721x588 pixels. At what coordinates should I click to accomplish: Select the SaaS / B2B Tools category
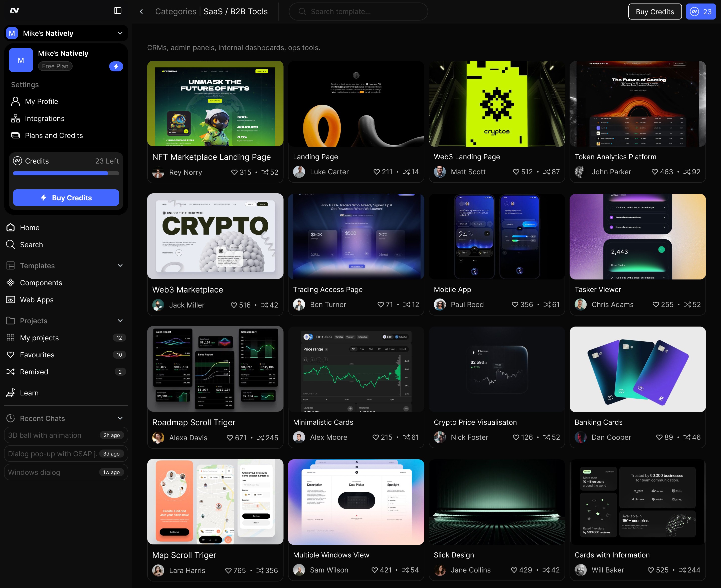point(236,11)
